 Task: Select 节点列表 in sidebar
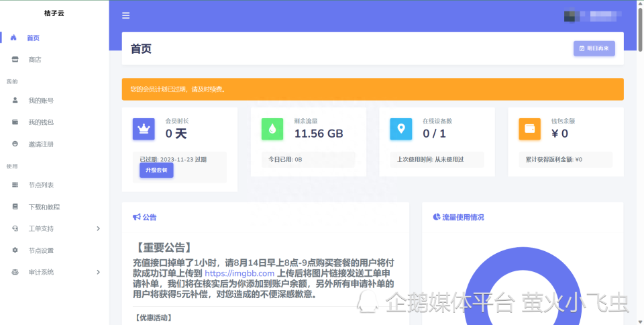pyautogui.click(x=40, y=185)
